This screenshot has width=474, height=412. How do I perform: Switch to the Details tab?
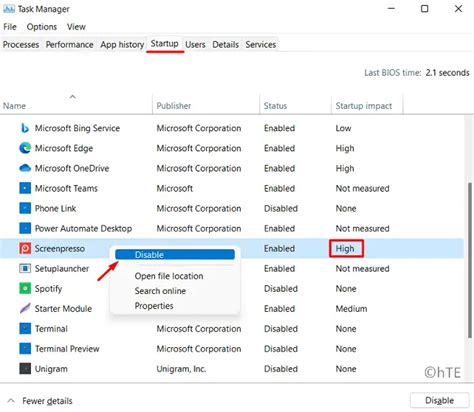(x=225, y=44)
